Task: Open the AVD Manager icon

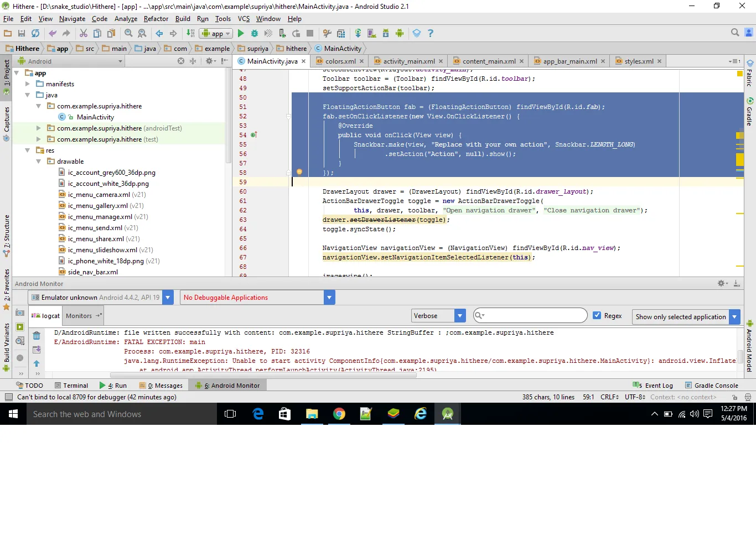Action: [x=371, y=33]
